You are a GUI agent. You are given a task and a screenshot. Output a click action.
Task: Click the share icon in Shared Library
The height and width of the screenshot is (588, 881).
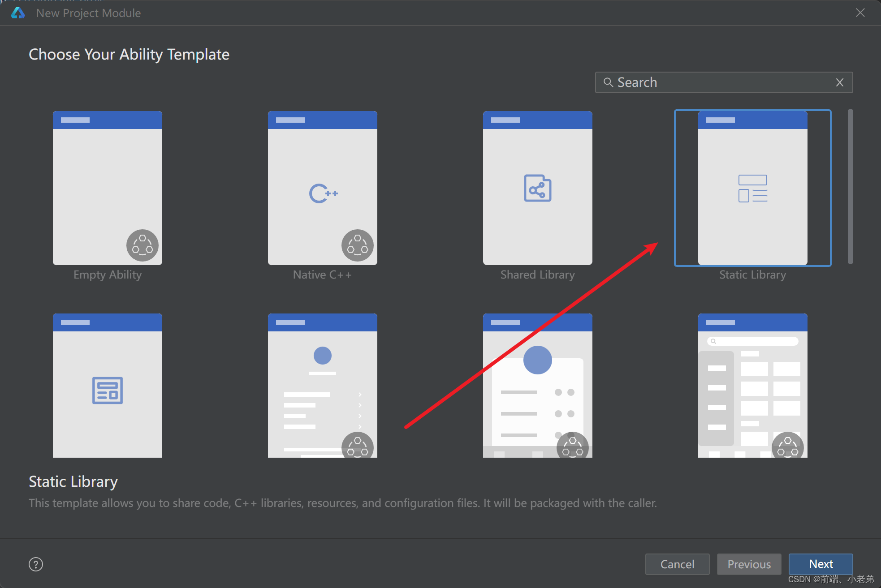click(537, 188)
